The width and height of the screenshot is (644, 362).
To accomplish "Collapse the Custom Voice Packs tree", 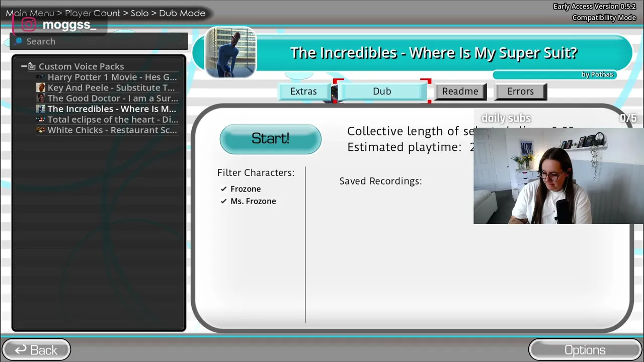I will pyautogui.click(x=24, y=66).
